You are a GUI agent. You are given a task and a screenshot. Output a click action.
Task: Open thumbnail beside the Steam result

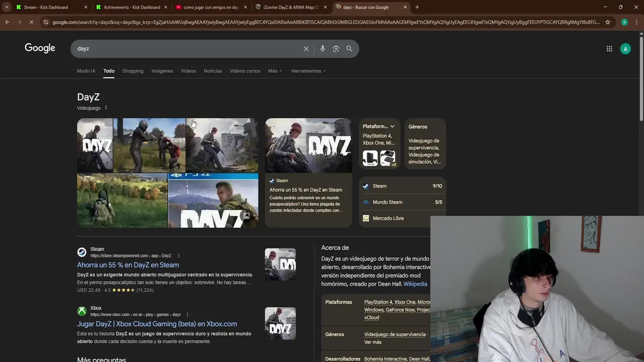point(280,264)
